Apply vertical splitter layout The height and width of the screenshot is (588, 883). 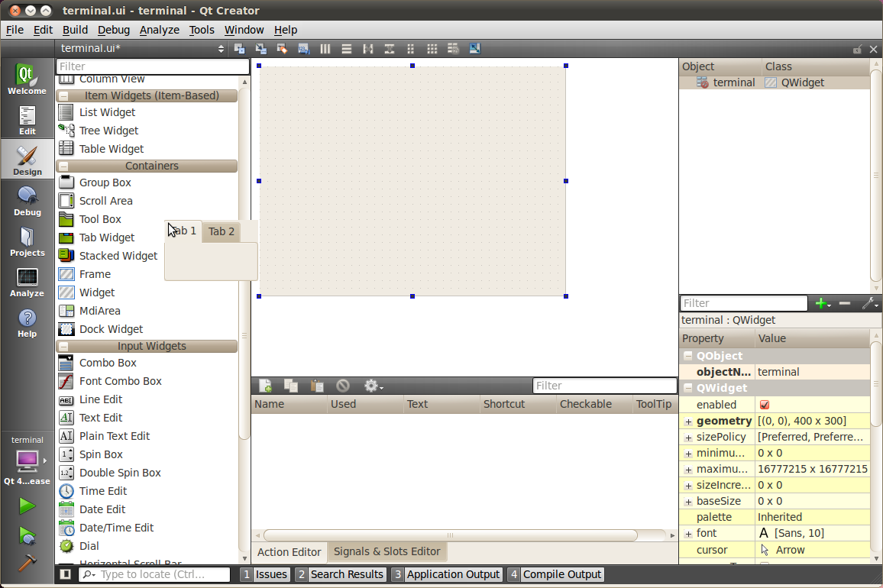[x=389, y=49]
